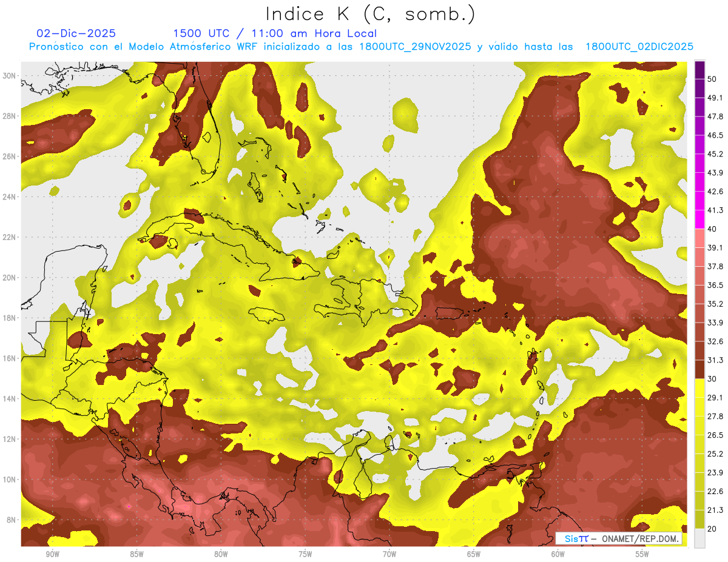Click the "85W" longitude axis label

tap(136, 554)
